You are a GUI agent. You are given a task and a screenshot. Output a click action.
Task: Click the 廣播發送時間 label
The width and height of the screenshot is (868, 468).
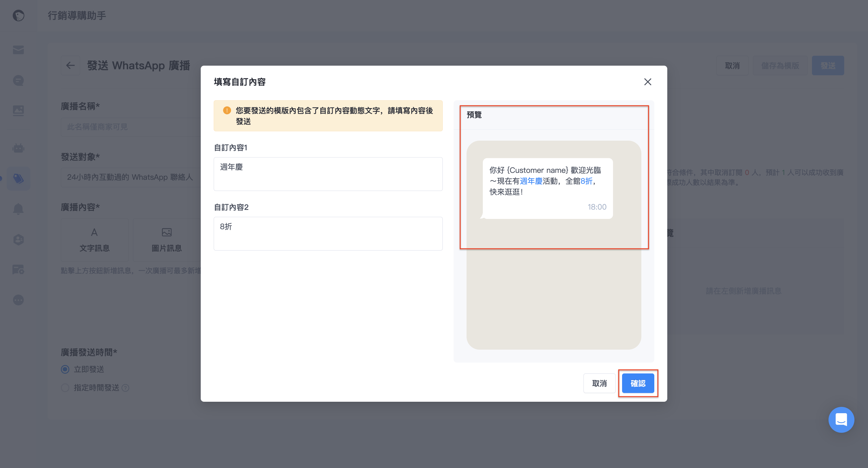click(89, 352)
